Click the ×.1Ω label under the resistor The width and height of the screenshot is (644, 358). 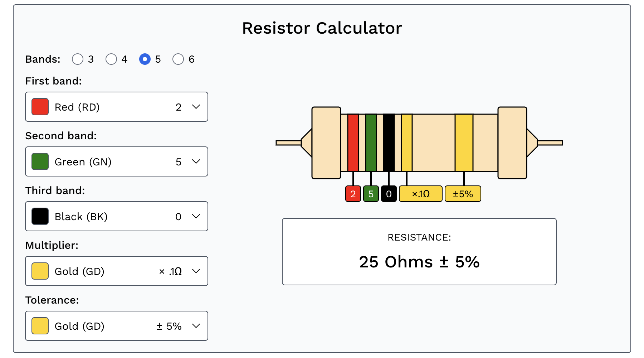[420, 193]
